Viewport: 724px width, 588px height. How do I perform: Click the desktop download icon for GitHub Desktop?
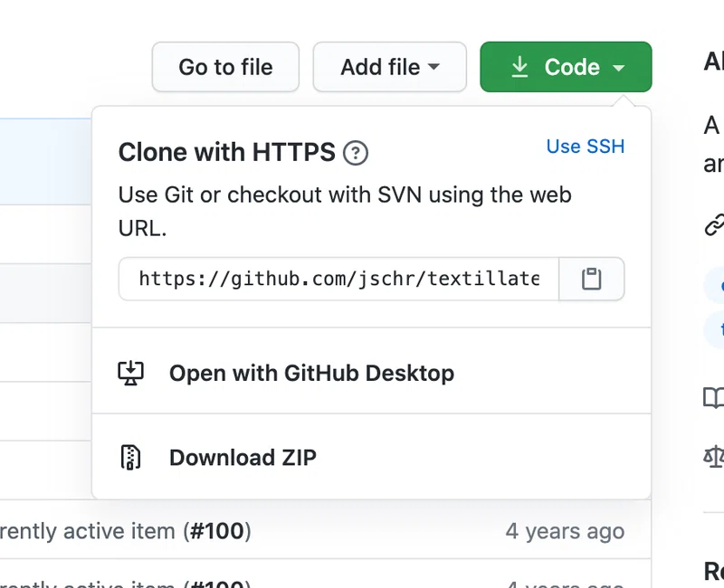coord(130,373)
